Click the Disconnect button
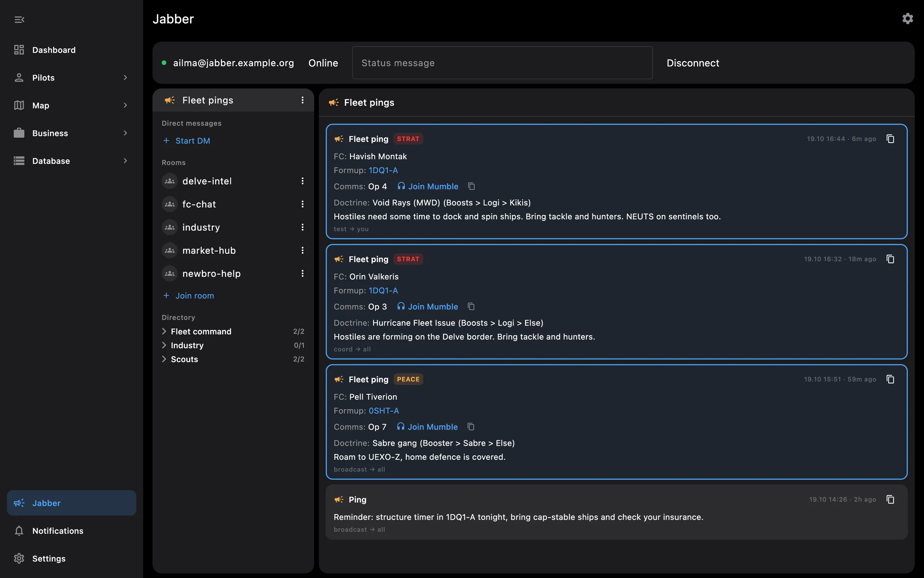Screen dimensions: 924x578 (693, 63)
